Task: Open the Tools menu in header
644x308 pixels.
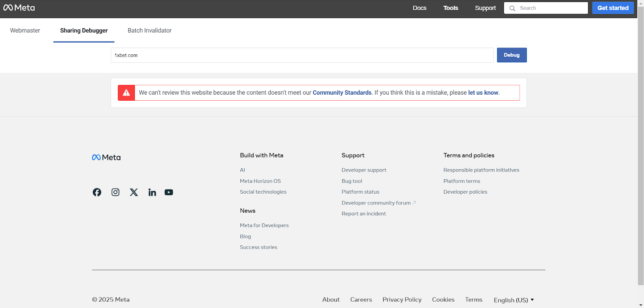Action: pyautogui.click(x=450, y=8)
